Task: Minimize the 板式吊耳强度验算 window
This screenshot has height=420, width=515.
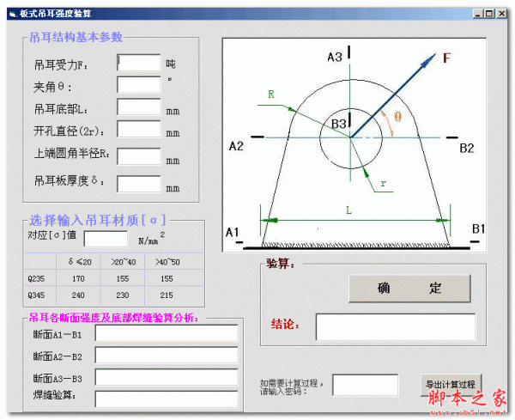Action: click(x=477, y=14)
